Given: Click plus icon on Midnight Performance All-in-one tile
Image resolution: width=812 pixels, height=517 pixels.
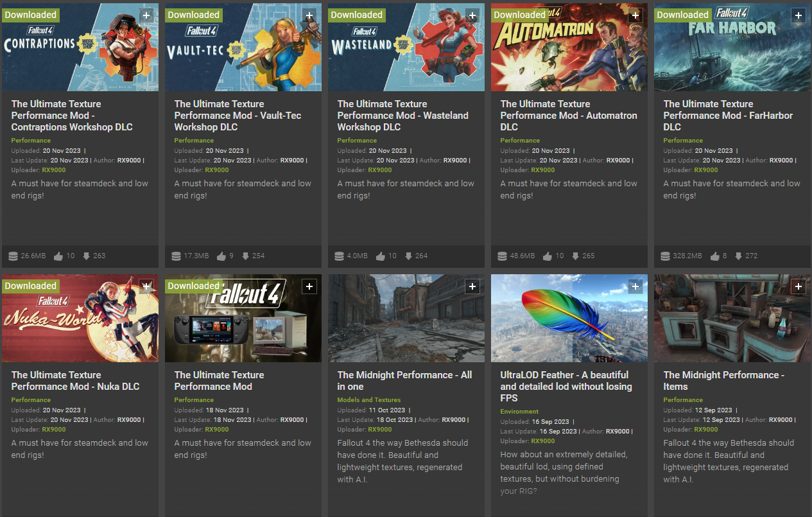Looking at the screenshot, I should (472, 286).
